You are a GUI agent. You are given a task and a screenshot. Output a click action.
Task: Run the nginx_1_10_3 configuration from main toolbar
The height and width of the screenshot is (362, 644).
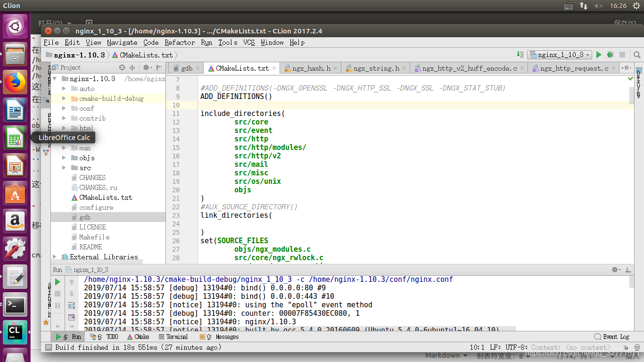(x=599, y=55)
